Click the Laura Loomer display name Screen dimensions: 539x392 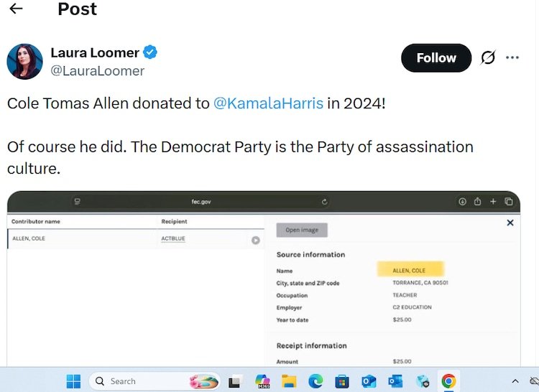(95, 52)
